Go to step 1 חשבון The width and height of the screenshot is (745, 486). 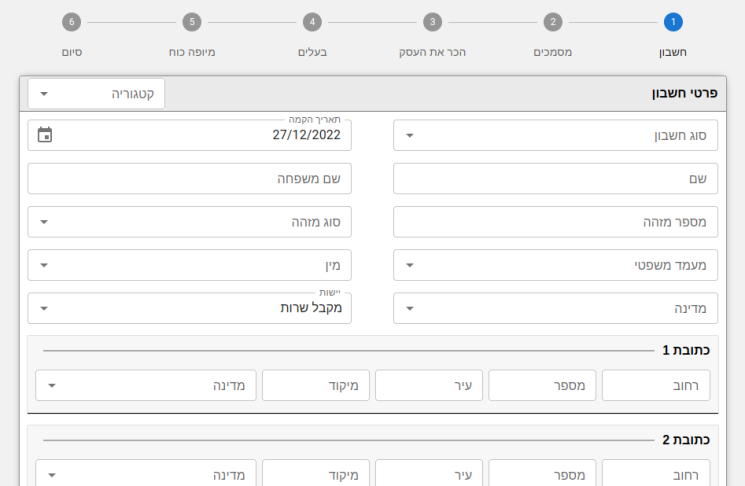673,22
